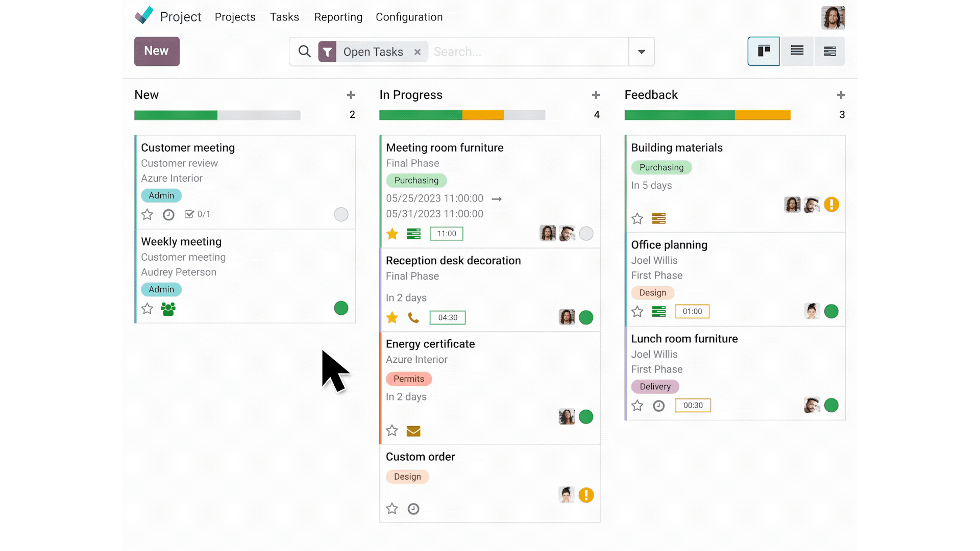Toggle green status dot on Office planning
The width and height of the screenshot is (980, 551).
pos(831,311)
